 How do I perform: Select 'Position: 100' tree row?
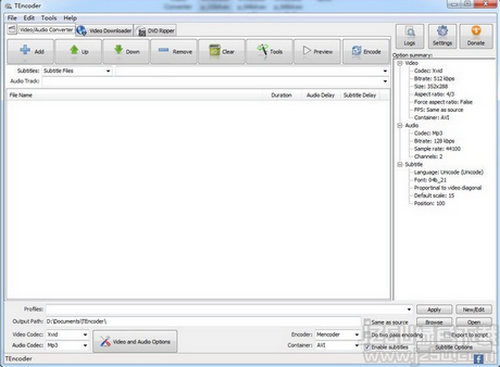[x=429, y=203]
